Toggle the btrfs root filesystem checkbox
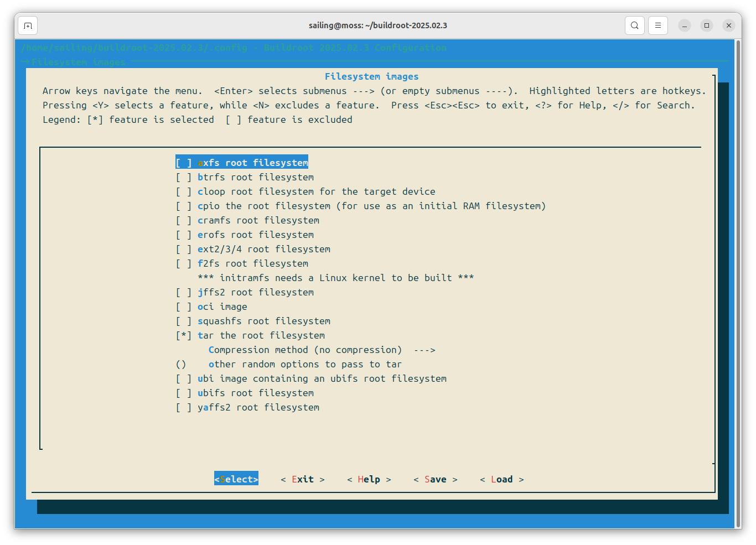This screenshot has width=756, height=545. tap(184, 178)
